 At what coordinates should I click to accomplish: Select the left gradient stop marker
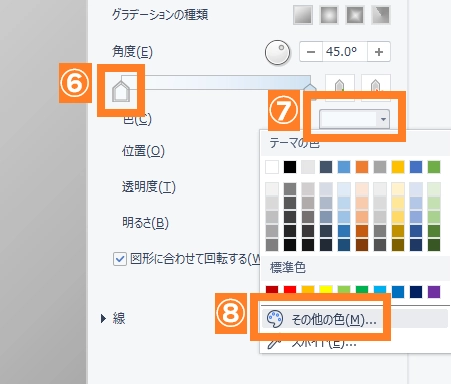(121, 91)
